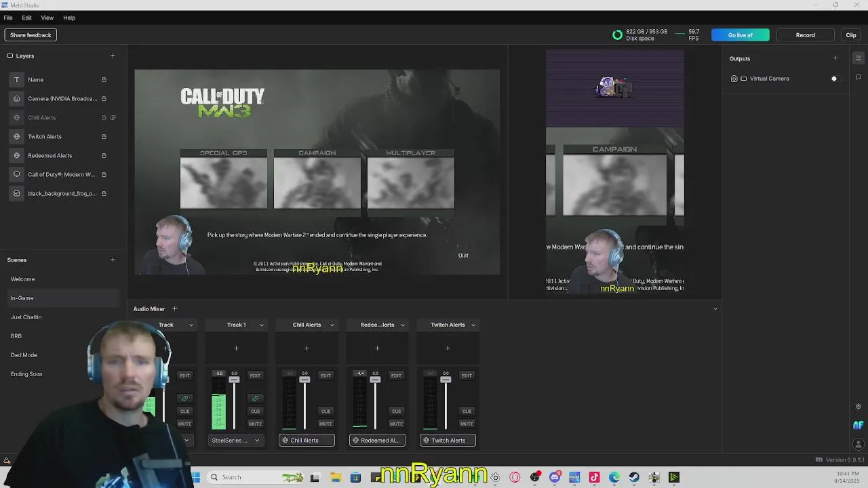
Task: Click the Virtual Camera output icon
Action: pos(734,79)
